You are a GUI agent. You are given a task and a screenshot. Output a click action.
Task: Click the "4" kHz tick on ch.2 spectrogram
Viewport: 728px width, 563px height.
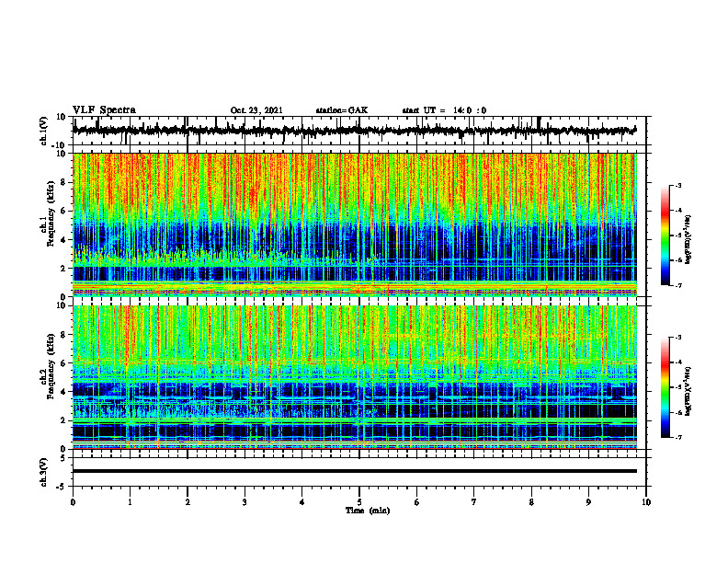tap(64, 392)
